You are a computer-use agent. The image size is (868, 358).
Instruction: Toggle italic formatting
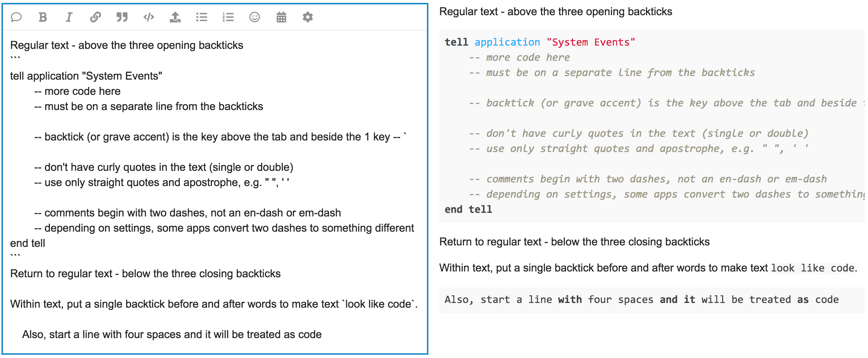(69, 17)
